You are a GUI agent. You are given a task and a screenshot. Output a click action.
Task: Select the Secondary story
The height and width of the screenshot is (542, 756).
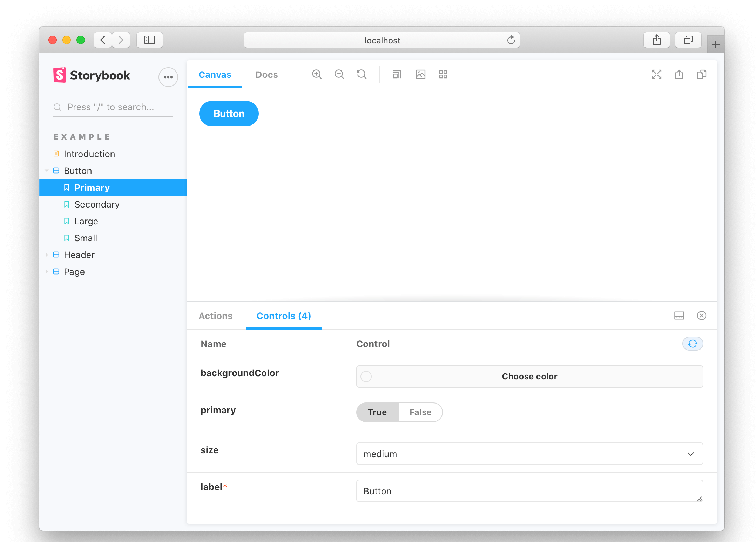[97, 204]
